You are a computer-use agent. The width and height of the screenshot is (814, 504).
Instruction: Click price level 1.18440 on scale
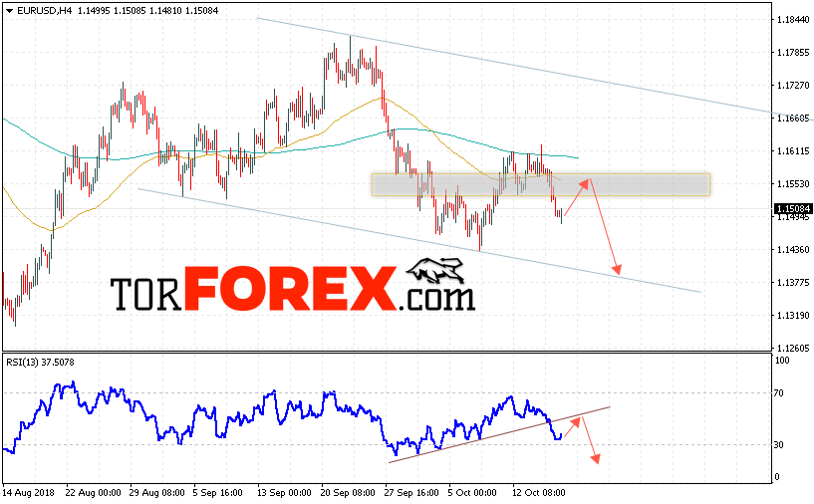(x=793, y=20)
